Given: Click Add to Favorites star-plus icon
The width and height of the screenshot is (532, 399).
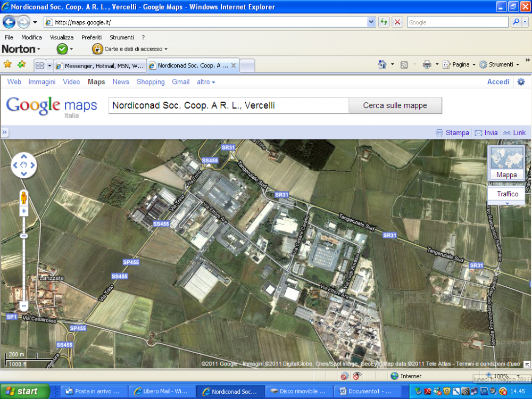Looking at the screenshot, I should click(x=21, y=64).
